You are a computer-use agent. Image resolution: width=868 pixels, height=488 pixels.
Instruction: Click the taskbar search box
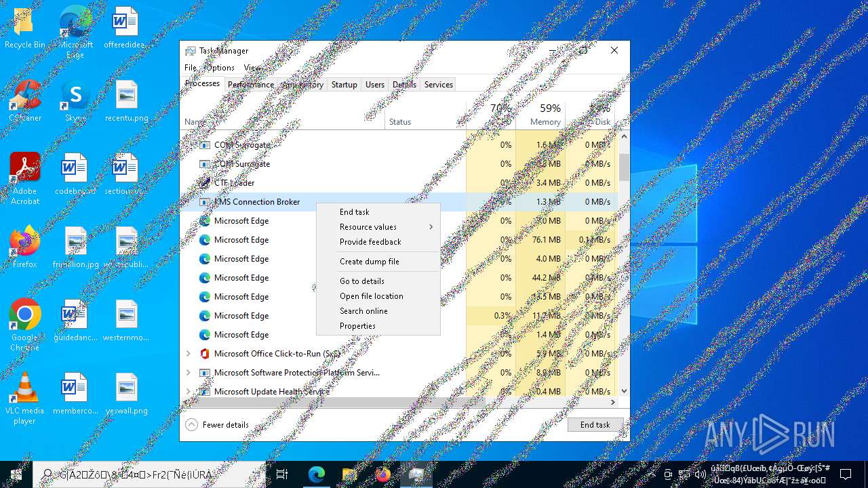pos(149,474)
